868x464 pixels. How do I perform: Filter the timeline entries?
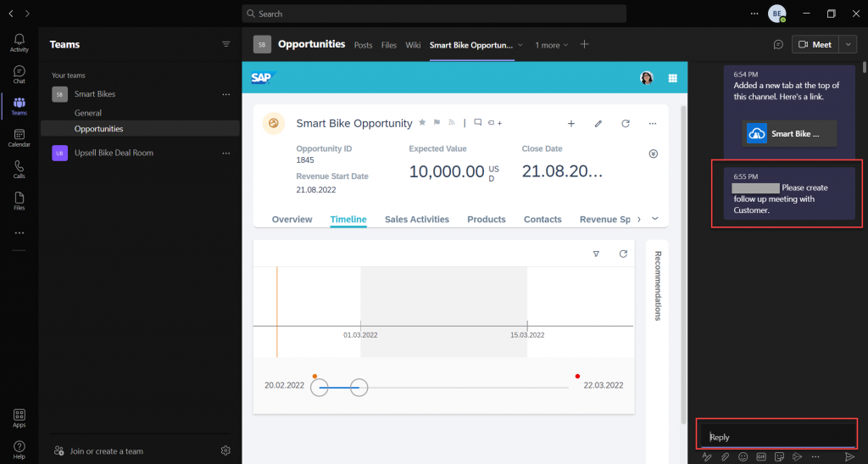[x=596, y=254]
